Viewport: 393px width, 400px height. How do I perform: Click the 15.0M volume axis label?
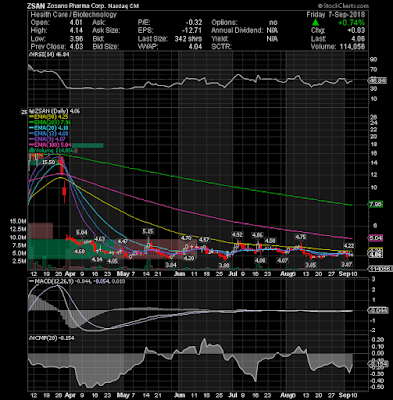[19, 221]
